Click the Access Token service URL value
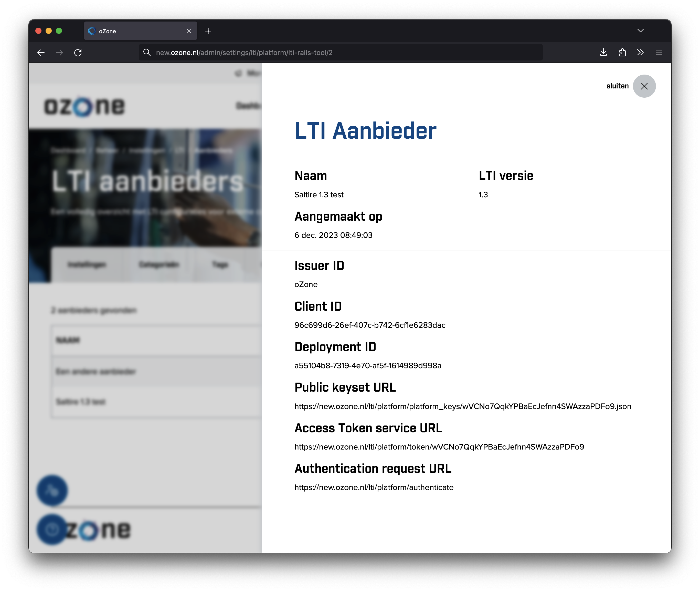Screen dimensions: 700x591 coord(439,447)
